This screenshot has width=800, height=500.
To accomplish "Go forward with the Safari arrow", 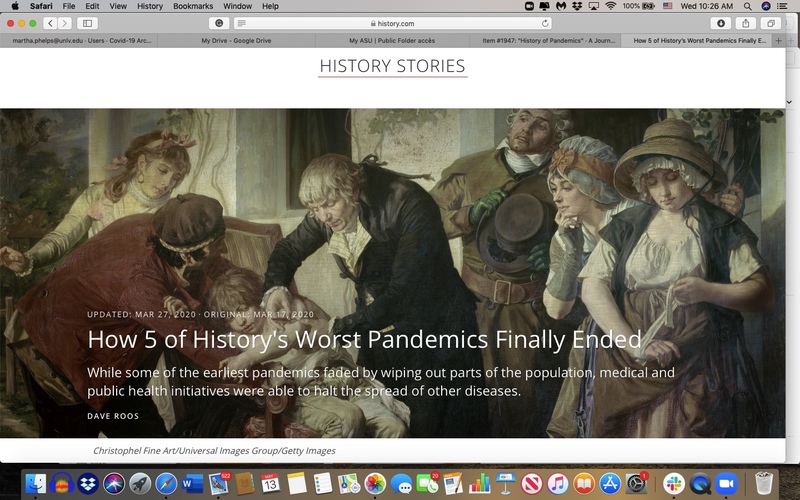I will 64,23.
